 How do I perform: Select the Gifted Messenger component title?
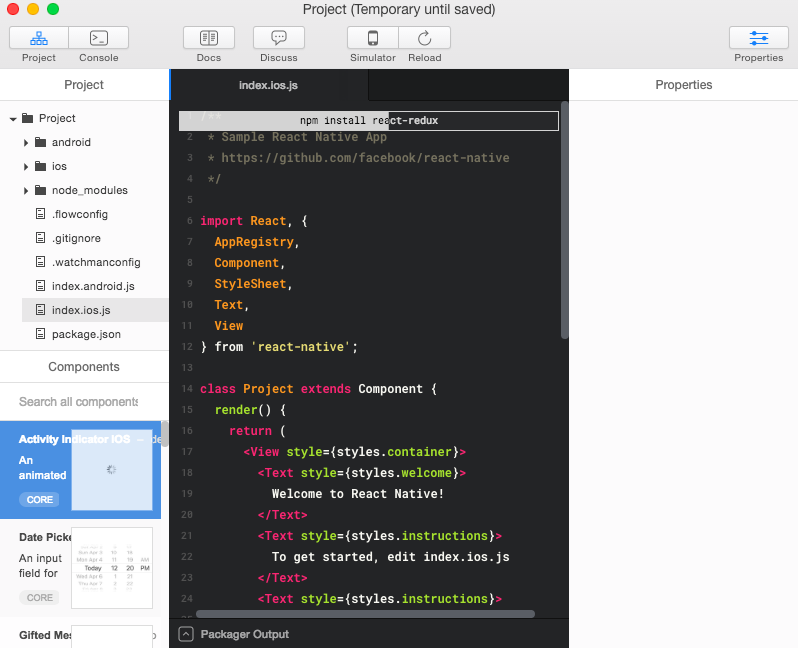[x=45, y=635]
